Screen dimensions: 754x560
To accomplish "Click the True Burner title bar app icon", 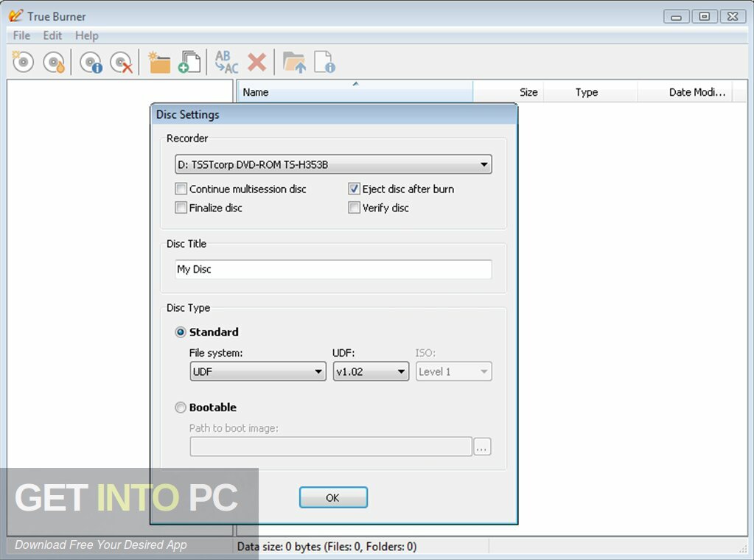I will 15,16.
